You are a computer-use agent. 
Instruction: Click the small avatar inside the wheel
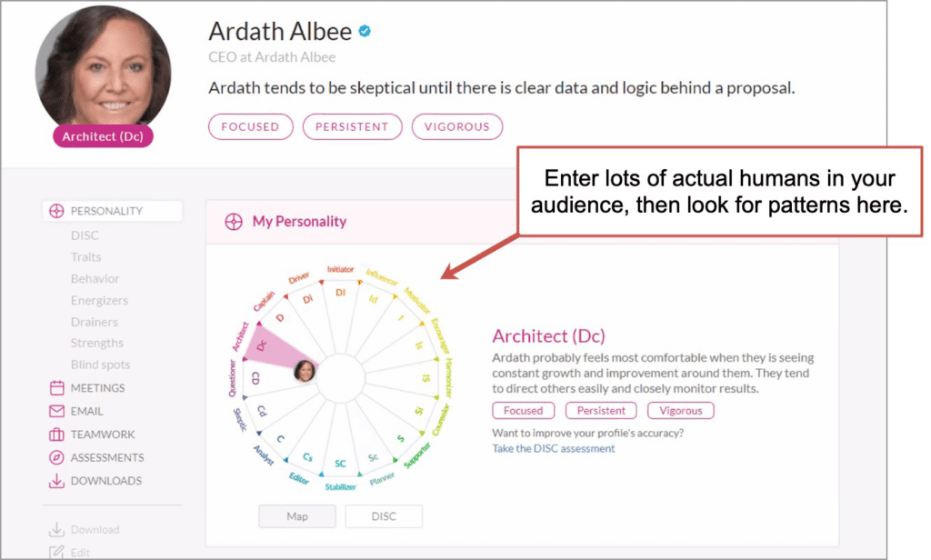(305, 370)
